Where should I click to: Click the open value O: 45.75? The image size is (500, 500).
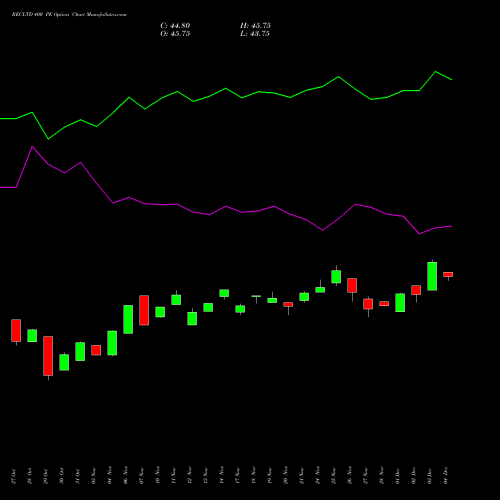(x=175, y=34)
